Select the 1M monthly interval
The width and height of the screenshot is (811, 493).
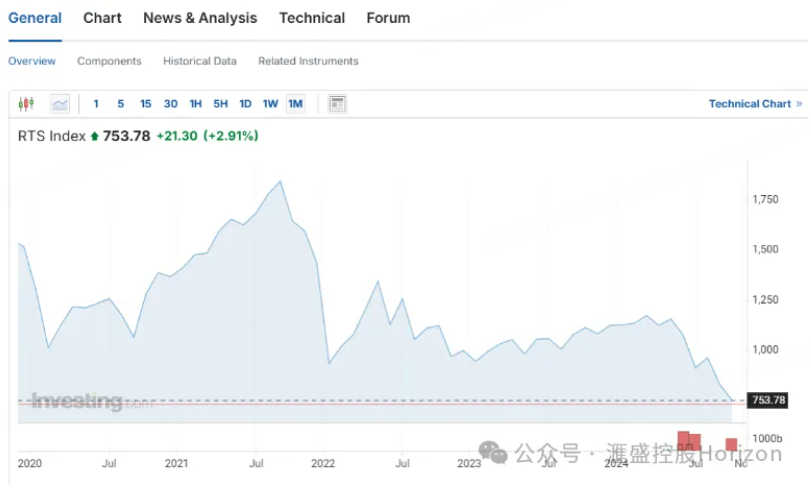coord(296,104)
